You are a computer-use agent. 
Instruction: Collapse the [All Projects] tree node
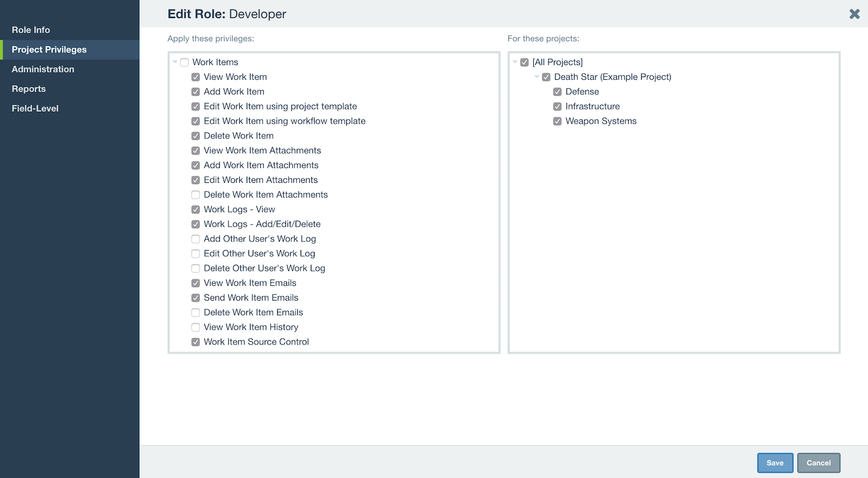[x=515, y=62]
